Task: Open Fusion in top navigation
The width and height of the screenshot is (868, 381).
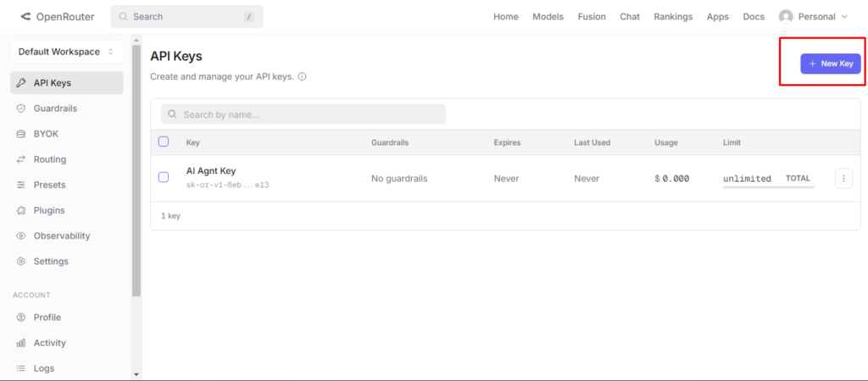Action: (592, 17)
